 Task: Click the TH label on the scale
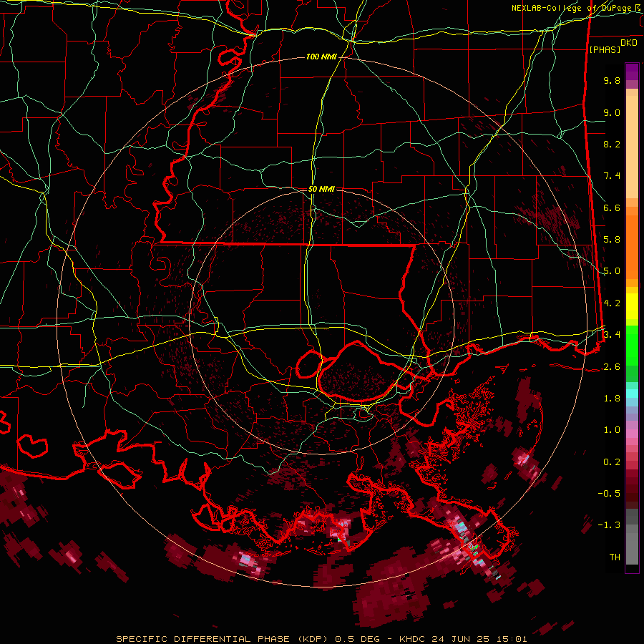click(615, 557)
